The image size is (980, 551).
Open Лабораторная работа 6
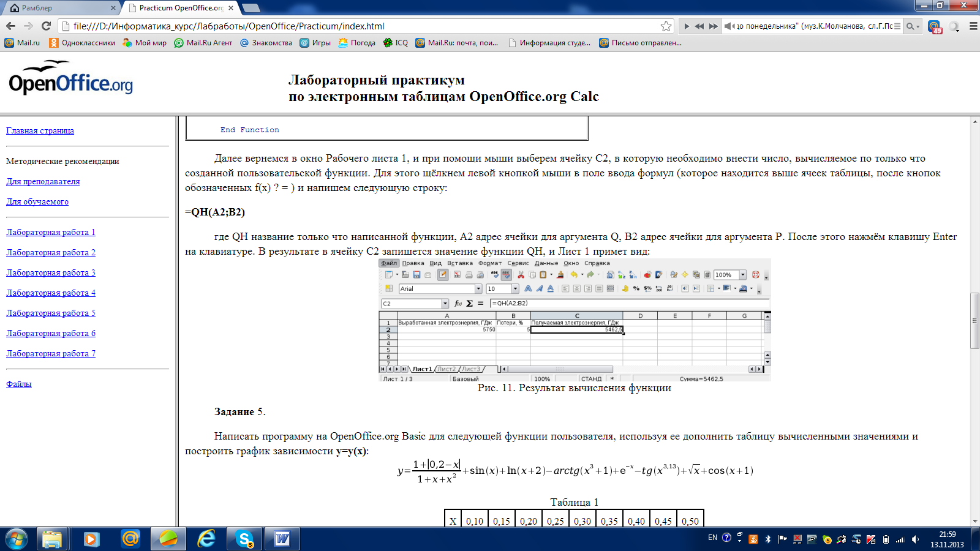(x=51, y=333)
